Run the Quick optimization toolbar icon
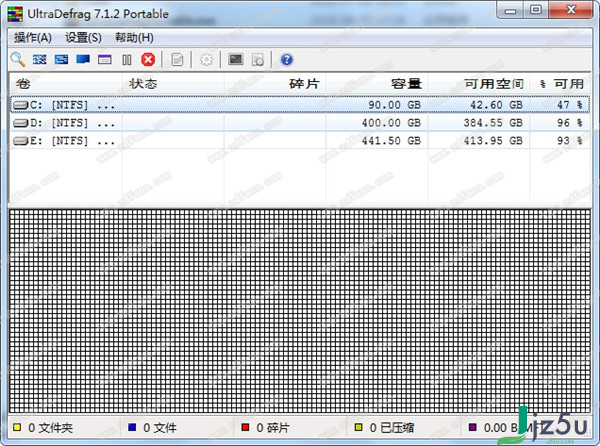This screenshot has width=600, height=446. pos(61,60)
